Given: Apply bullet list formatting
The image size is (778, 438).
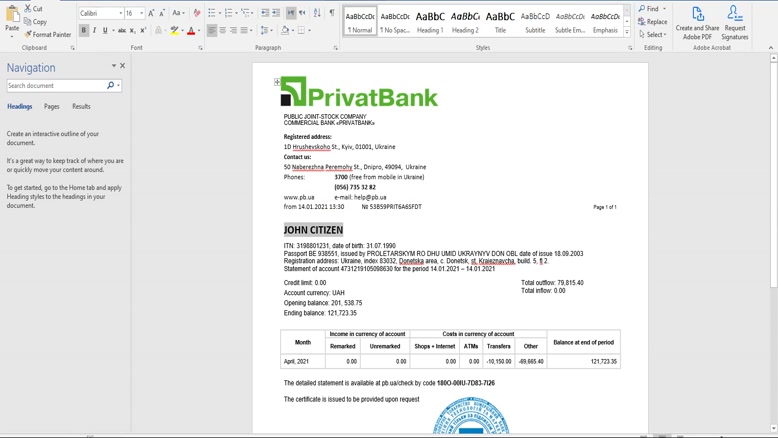Looking at the screenshot, I should (x=212, y=13).
